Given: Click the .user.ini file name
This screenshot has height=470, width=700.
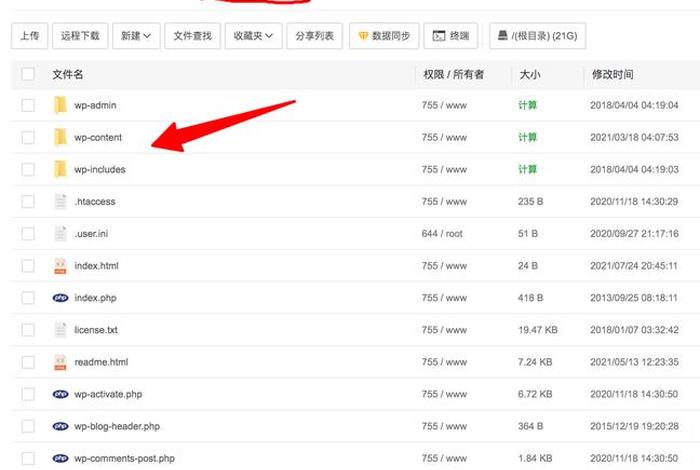Looking at the screenshot, I should [x=91, y=234].
